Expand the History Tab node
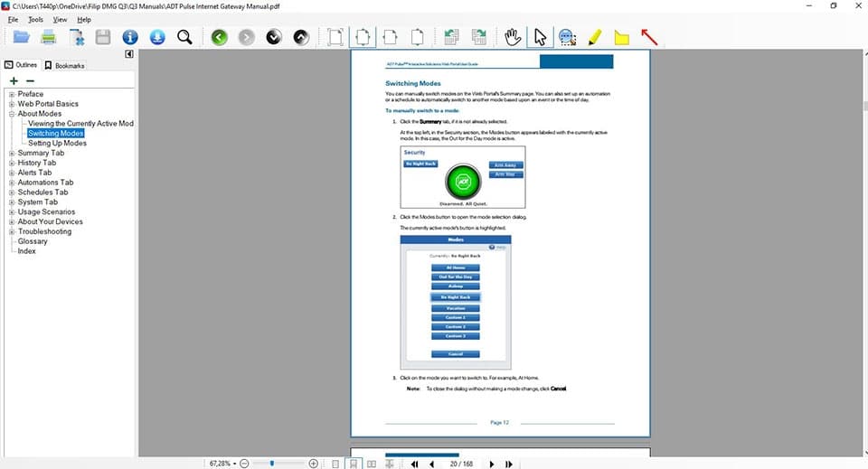This screenshot has width=868, height=469. coord(12,164)
